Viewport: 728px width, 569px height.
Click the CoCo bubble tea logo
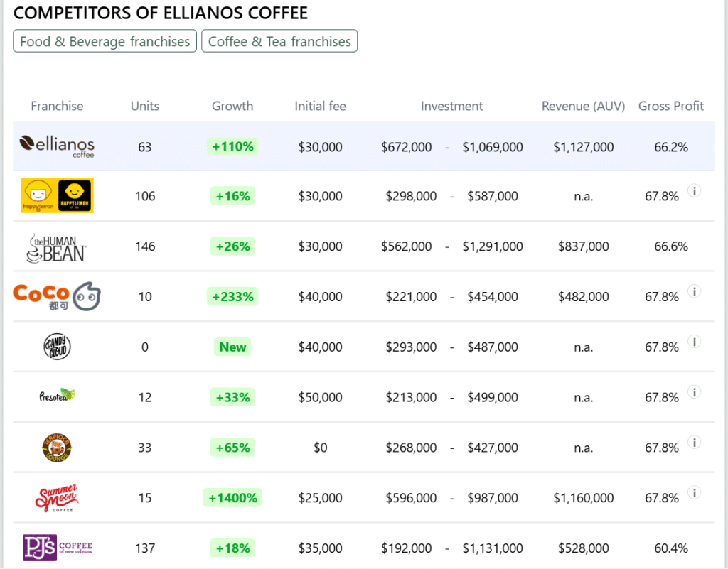(57, 296)
